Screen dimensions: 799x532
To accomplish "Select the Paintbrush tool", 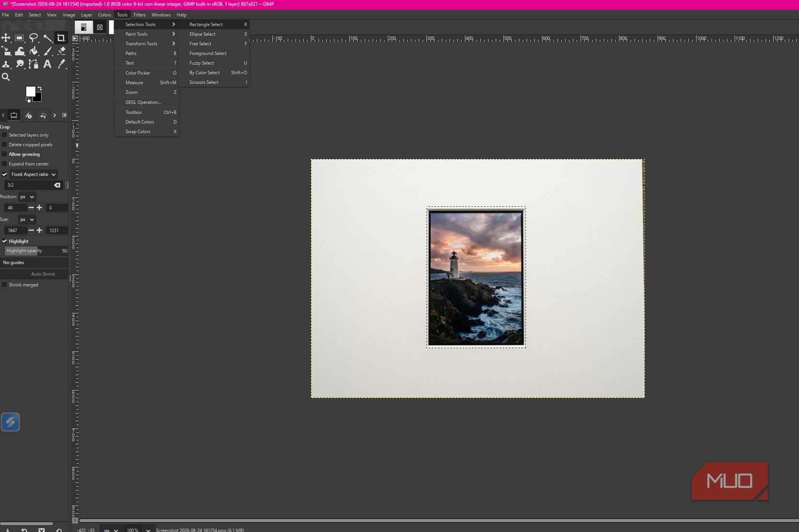I will tap(47, 51).
